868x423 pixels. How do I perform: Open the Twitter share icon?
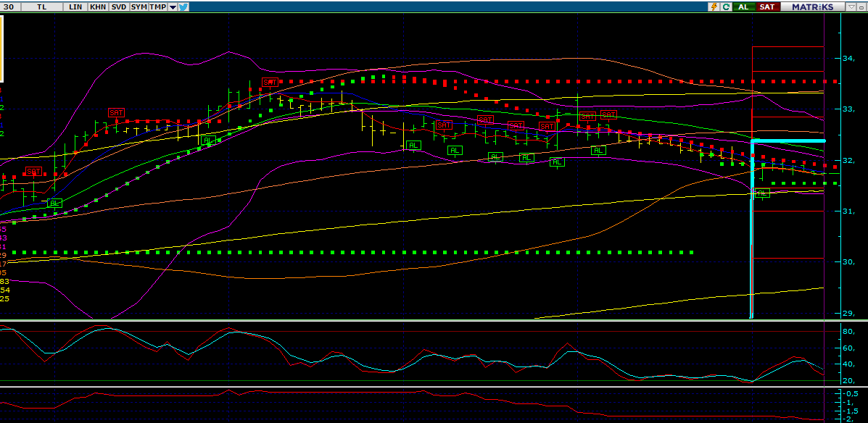pos(183,7)
